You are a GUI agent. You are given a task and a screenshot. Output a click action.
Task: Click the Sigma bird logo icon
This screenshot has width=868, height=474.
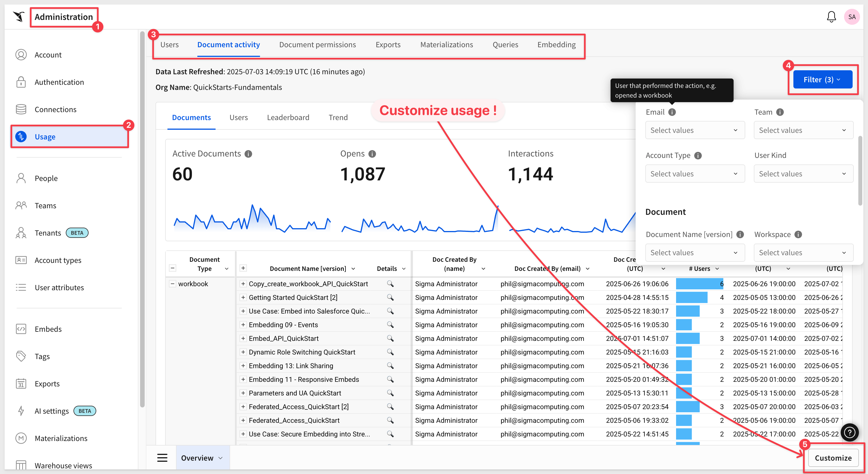tap(19, 17)
